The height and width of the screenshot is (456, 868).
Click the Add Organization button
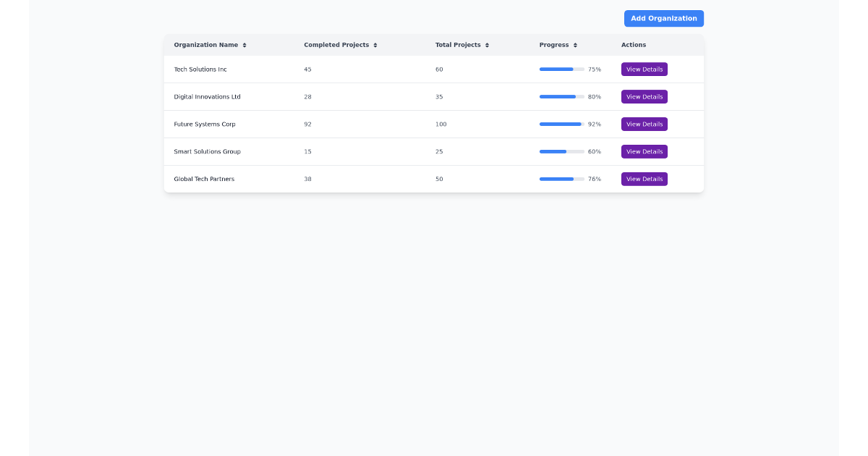663,18
